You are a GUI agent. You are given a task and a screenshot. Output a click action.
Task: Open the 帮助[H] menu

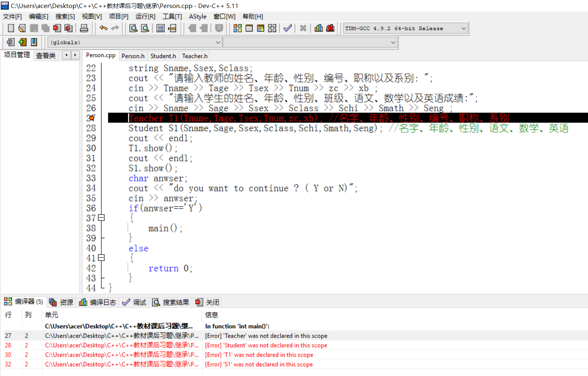(x=253, y=16)
